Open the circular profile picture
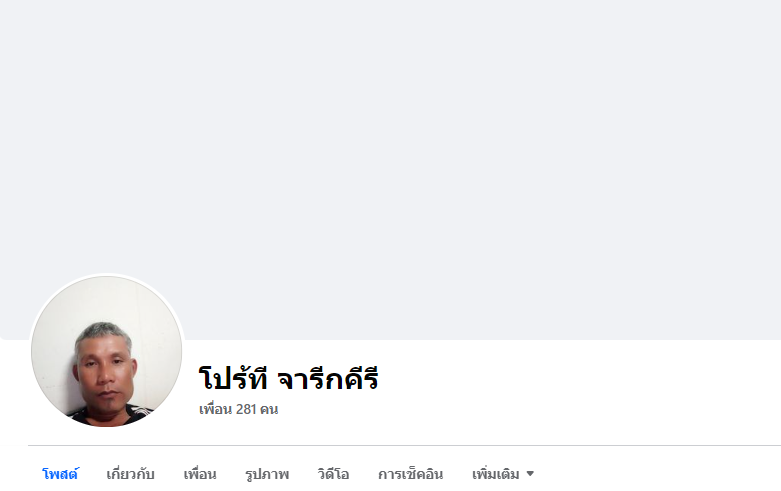The image size is (781, 491). tap(107, 351)
